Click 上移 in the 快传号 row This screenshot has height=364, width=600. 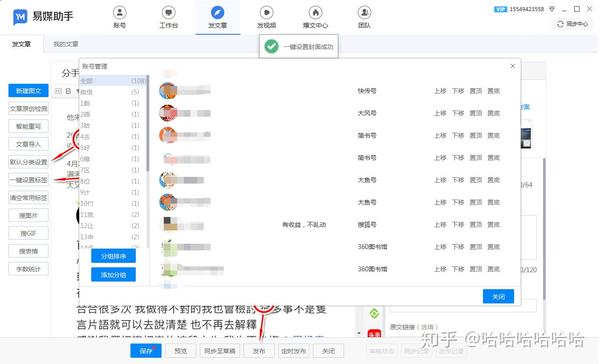click(440, 91)
